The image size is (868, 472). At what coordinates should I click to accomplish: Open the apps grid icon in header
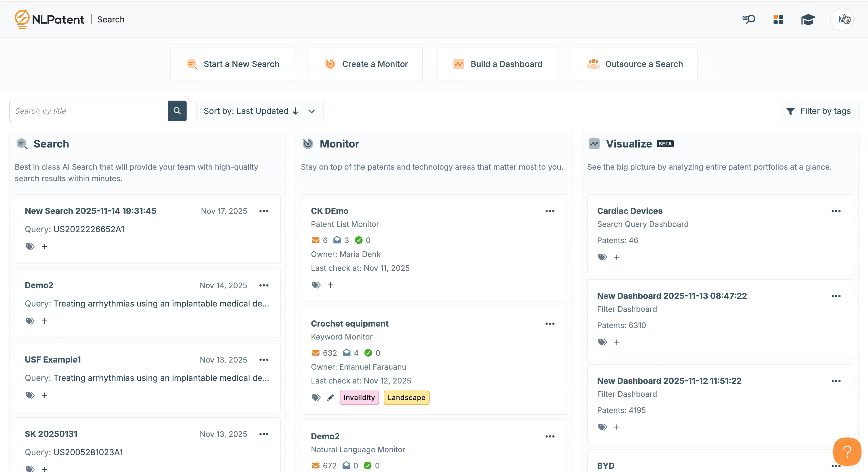tap(778, 19)
